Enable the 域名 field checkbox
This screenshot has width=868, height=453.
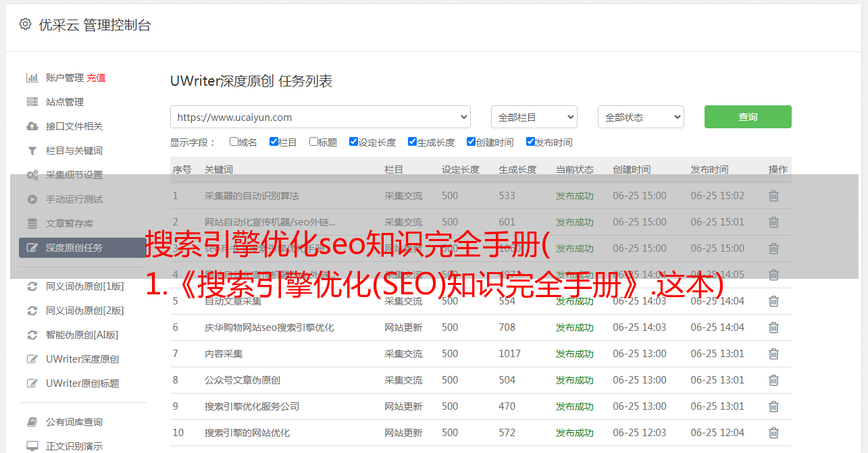(234, 142)
